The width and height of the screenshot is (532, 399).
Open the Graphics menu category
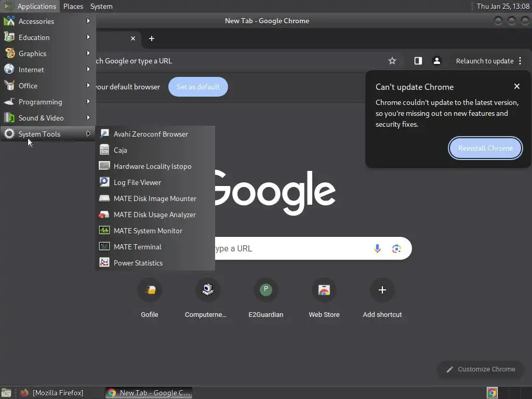click(x=48, y=54)
